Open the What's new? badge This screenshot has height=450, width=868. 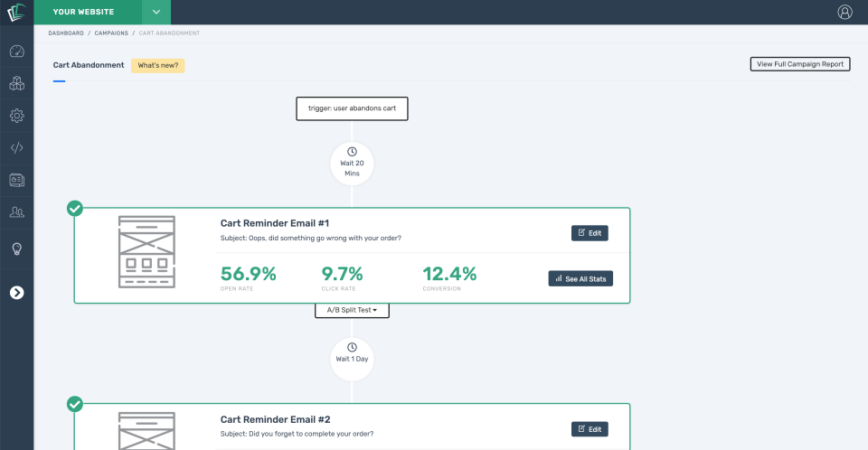click(157, 65)
